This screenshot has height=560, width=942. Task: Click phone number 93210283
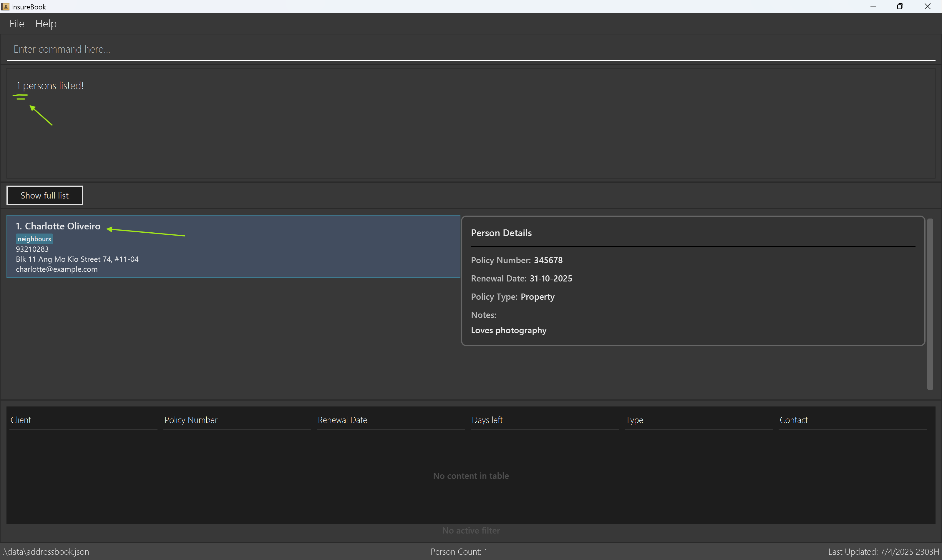[x=32, y=249]
